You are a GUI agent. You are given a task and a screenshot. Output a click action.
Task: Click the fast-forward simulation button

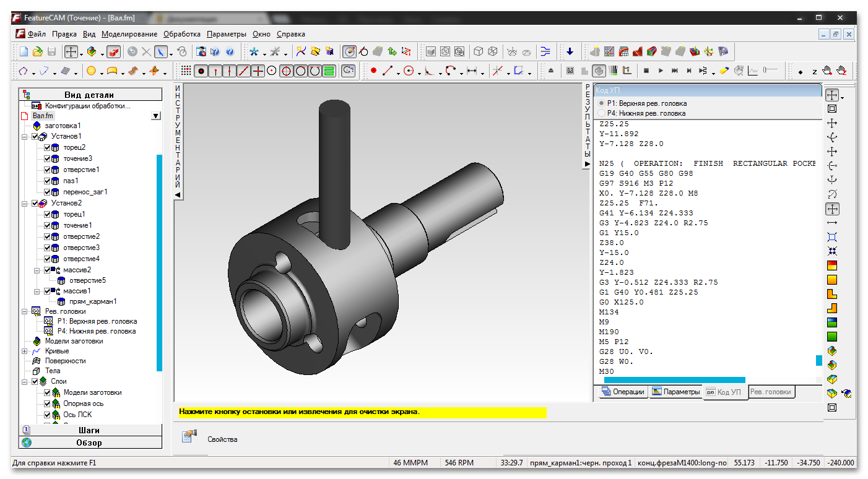[x=675, y=71]
